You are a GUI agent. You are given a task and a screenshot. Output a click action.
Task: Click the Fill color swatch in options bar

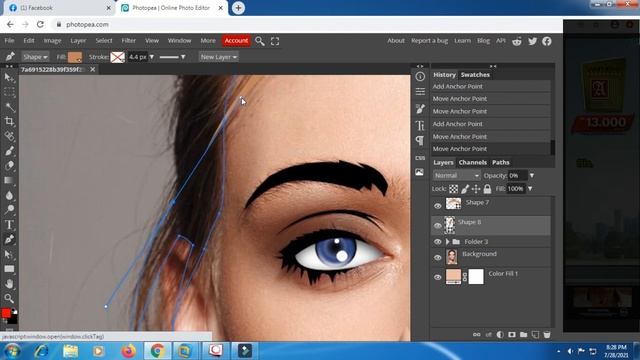tap(75, 57)
